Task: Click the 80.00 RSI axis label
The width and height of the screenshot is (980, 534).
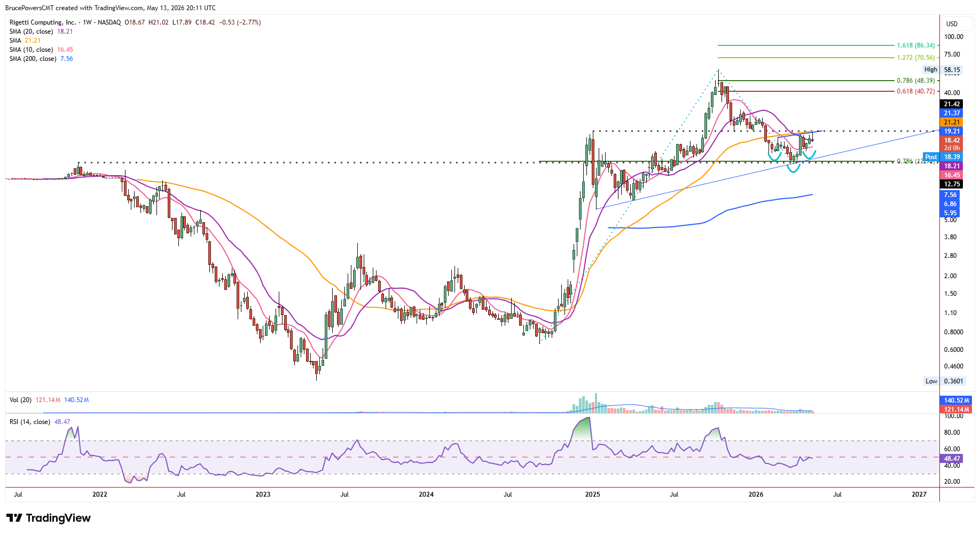Action: [952, 433]
